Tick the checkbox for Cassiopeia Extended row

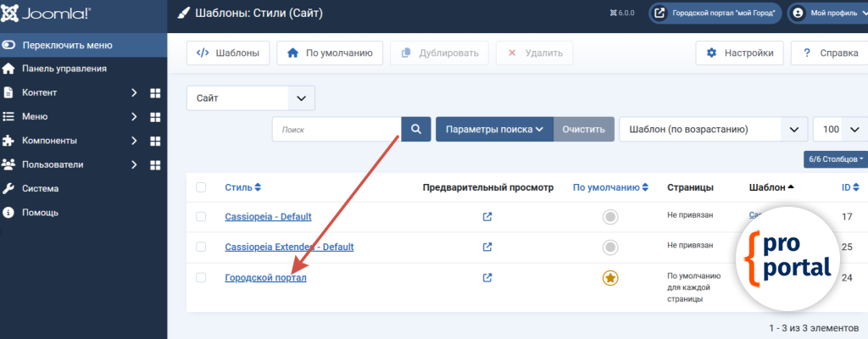click(201, 247)
